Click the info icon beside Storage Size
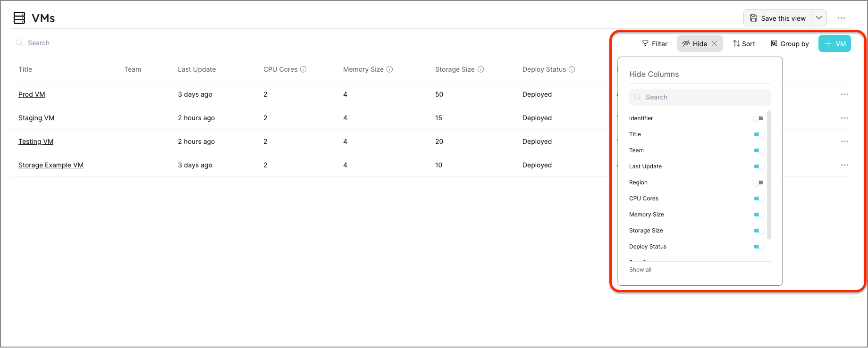The height and width of the screenshot is (348, 868). pyautogui.click(x=481, y=69)
